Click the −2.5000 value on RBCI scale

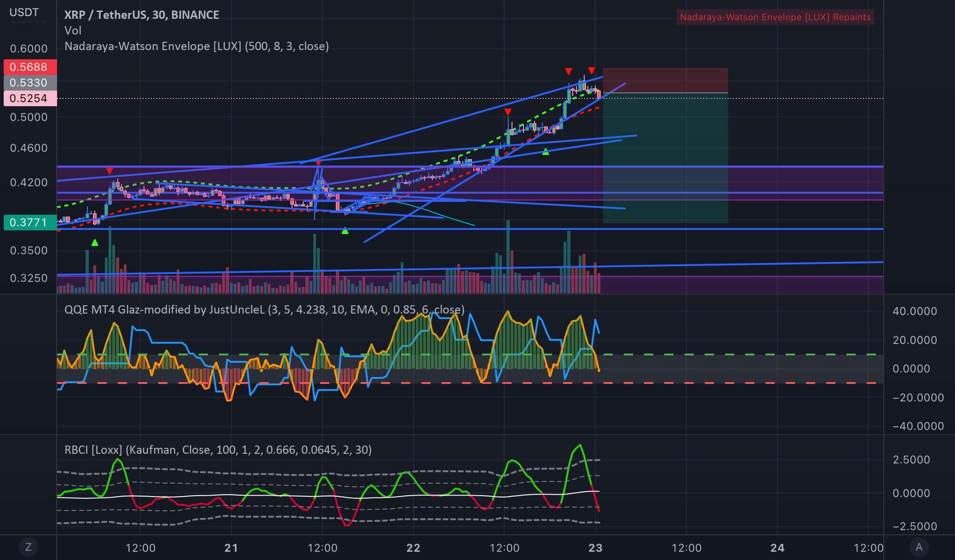pos(915,526)
